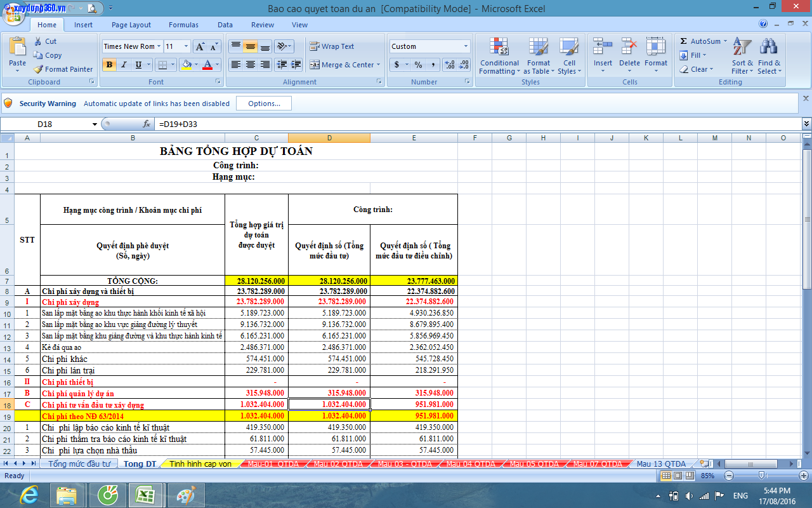The width and height of the screenshot is (812, 508).
Task: Open Formulas ribbon tab
Action: pos(183,25)
